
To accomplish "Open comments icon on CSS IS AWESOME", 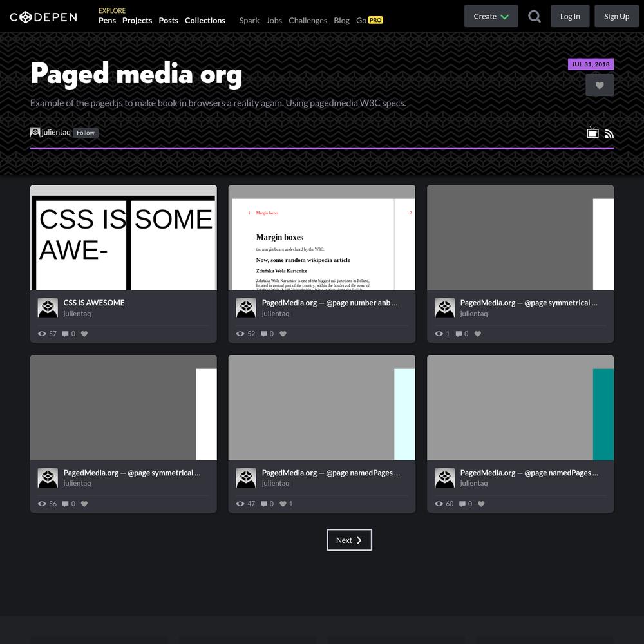I will point(65,334).
